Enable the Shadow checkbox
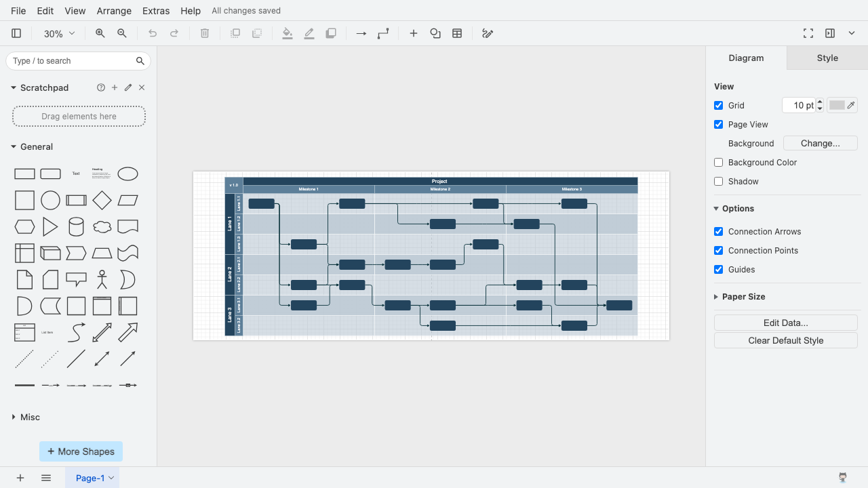This screenshot has height=488, width=868. pyautogui.click(x=719, y=181)
